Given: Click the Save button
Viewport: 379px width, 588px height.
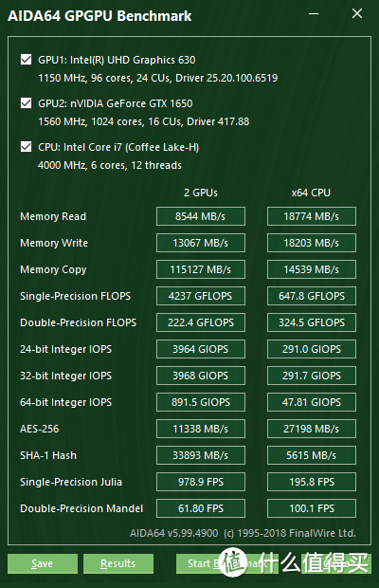Looking at the screenshot, I should pyautogui.click(x=43, y=563).
